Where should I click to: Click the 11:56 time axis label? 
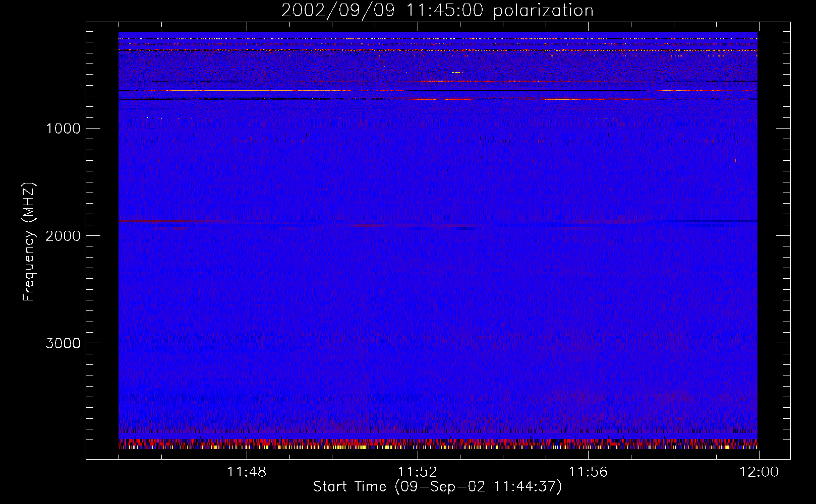point(588,472)
